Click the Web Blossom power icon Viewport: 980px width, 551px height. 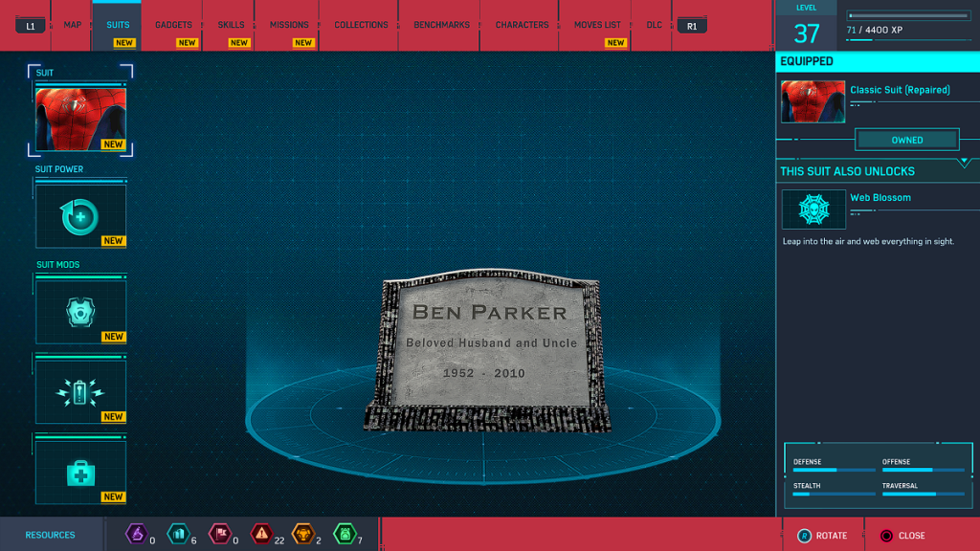813,209
